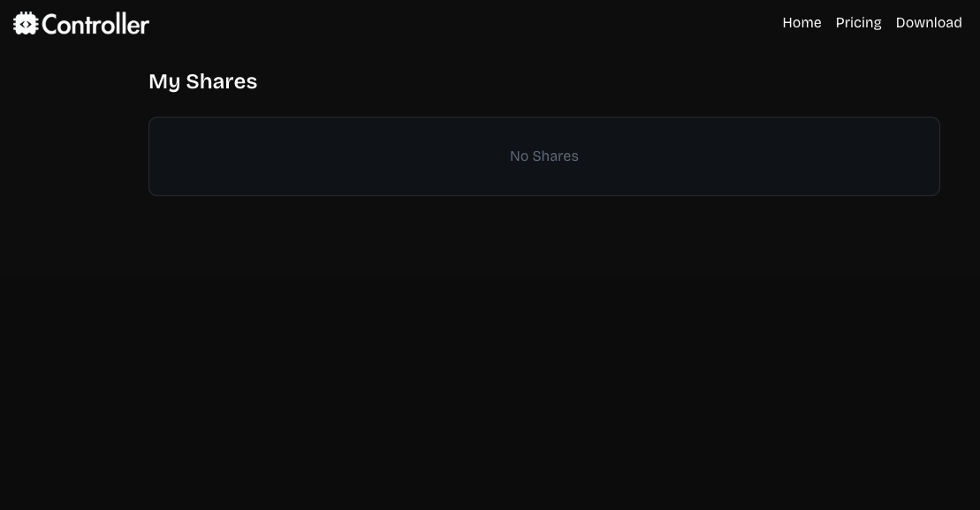Return to homepage via Controller logo
Image resolution: width=980 pixels, height=510 pixels.
point(80,24)
